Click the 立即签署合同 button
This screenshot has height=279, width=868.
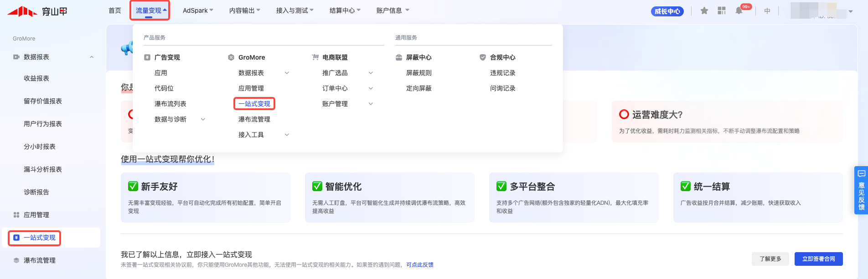click(818, 259)
